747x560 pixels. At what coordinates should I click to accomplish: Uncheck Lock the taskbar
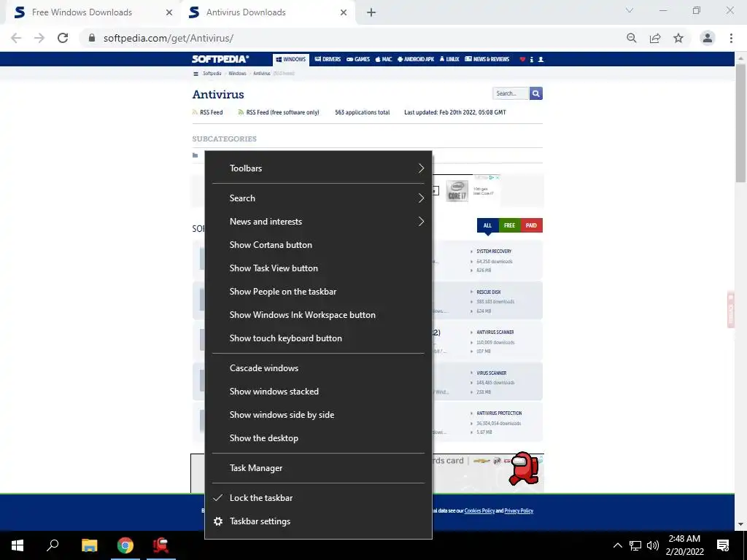[318, 497]
